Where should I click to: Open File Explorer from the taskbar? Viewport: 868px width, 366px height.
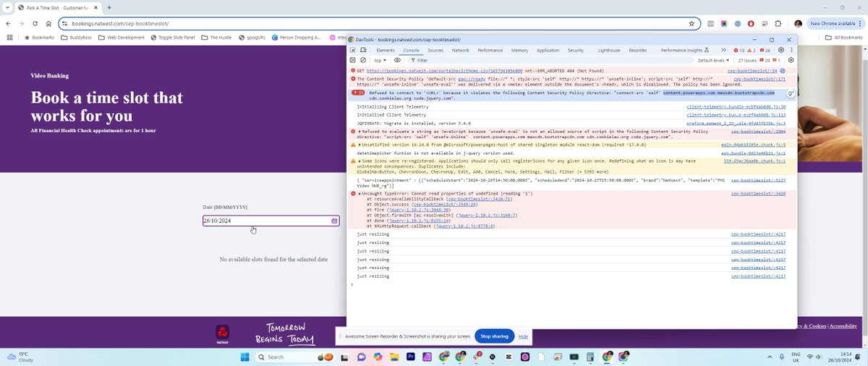pyautogui.click(x=395, y=357)
